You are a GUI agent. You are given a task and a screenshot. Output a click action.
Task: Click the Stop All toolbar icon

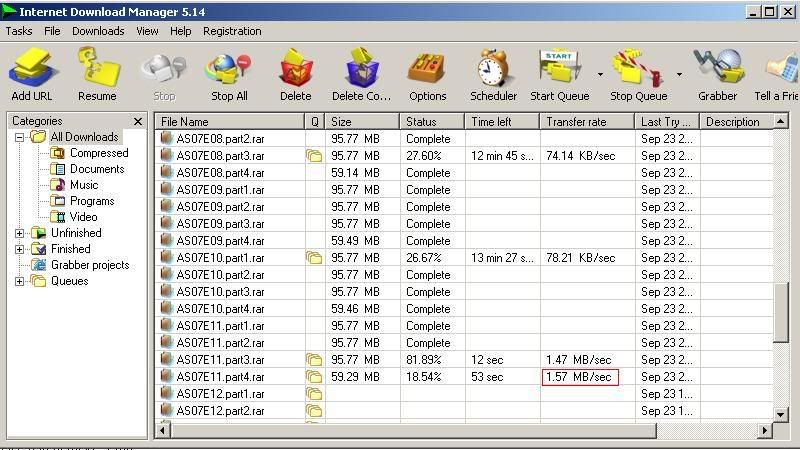228,71
